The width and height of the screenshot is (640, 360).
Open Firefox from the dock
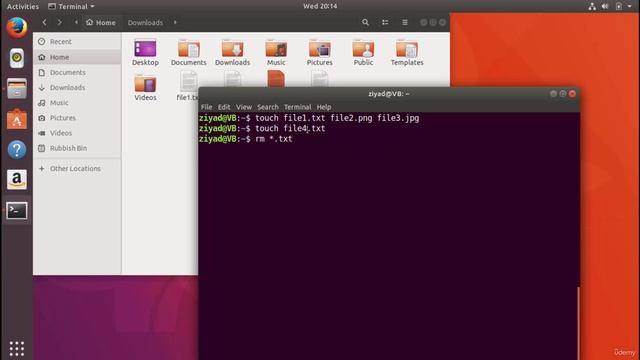coord(17,28)
